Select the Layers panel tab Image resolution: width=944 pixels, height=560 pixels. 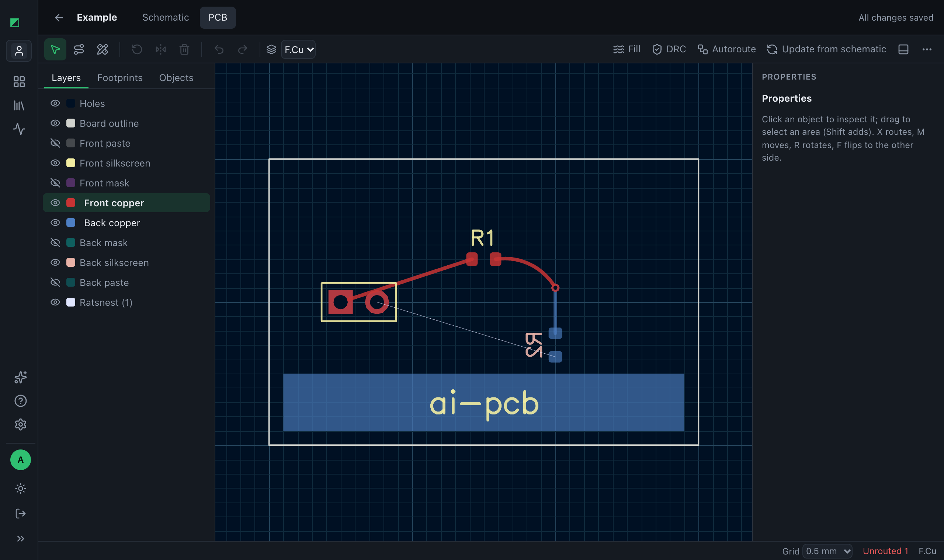66,78
